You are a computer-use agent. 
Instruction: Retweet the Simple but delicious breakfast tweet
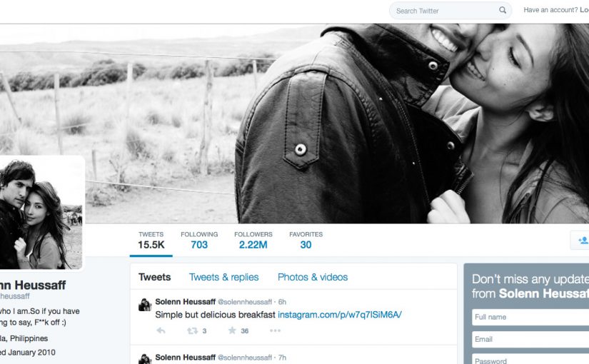pyautogui.click(x=193, y=330)
